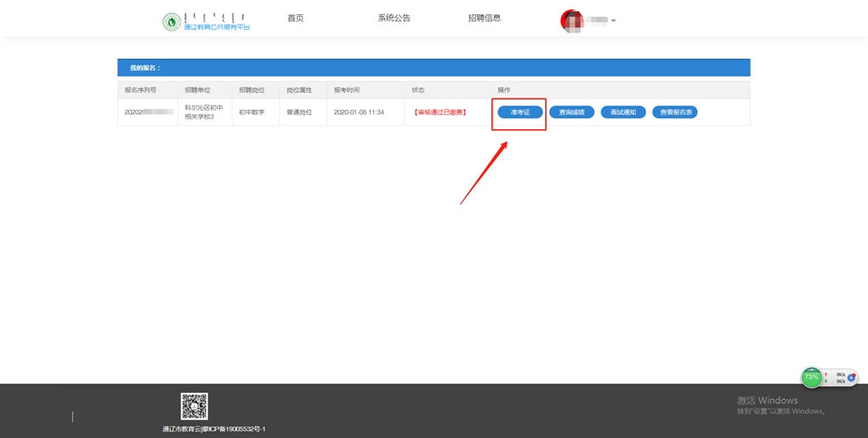This screenshot has height=438, width=868.
Task: Click the 状态 column header
Action: pos(418,90)
